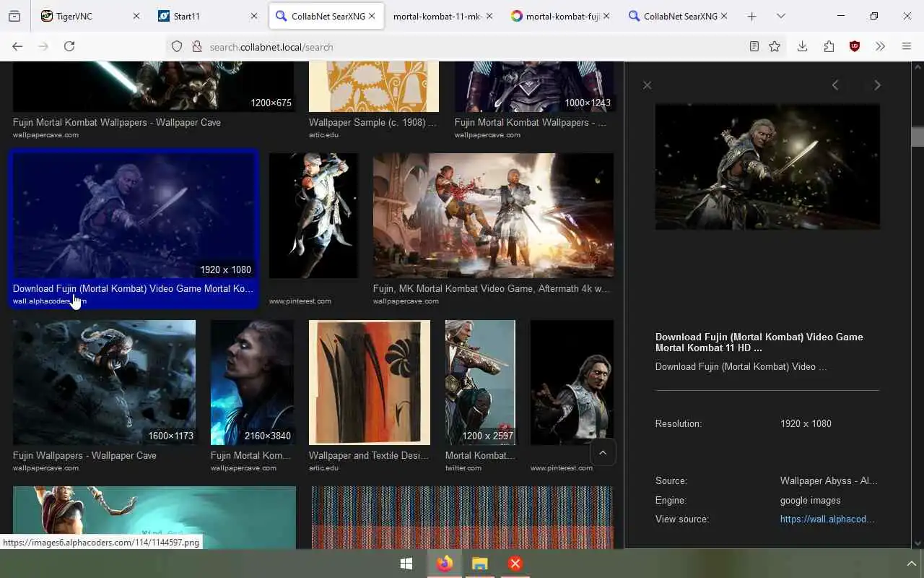The height and width of the screenshot is (578, 924).
Task: Close the mortal-kombat-fuji tab
Action: (606, 16)
